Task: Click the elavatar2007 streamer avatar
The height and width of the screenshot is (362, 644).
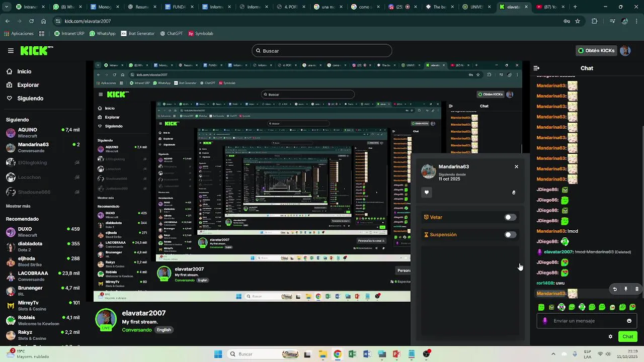Action: (x=106, y=320)
